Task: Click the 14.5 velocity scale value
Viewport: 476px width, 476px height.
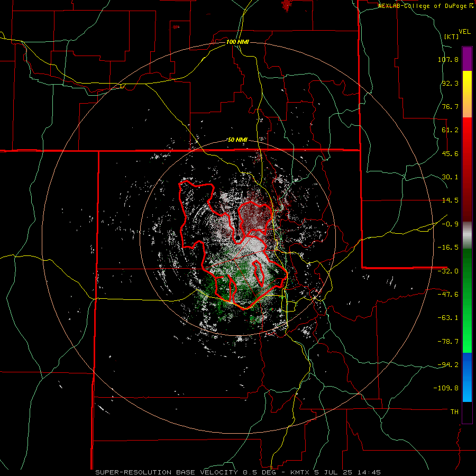Action: pyautogui.click(x=450, y=200)
